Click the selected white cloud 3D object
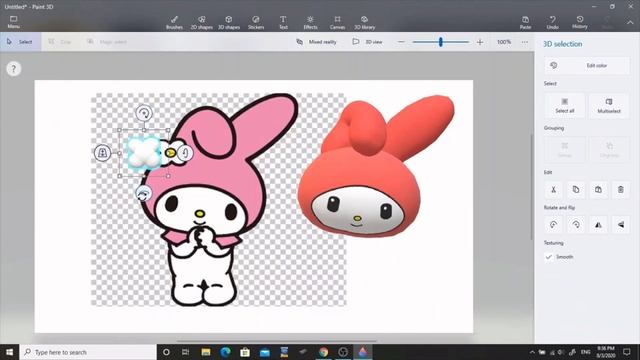Image resolution: width=640 pixels, height=360 pixels. tap(144, 153)
